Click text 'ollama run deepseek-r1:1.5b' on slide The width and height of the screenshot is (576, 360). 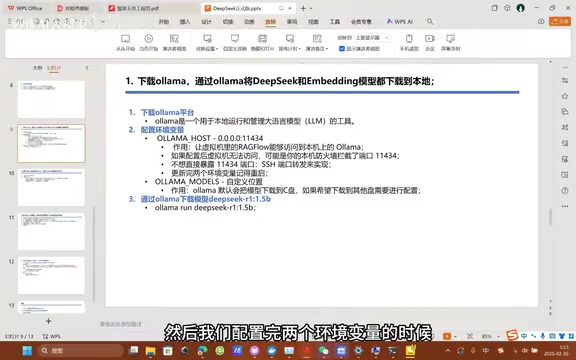tap(205, 208)
